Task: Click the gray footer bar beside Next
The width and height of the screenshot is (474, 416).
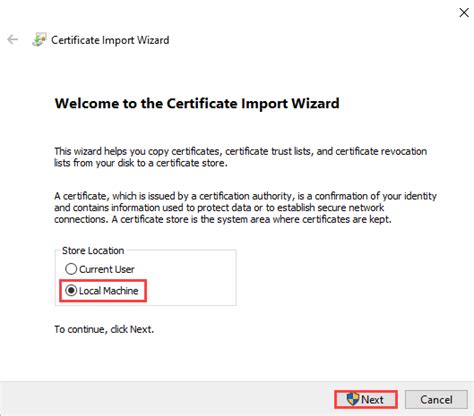Action: pos(167,399)
